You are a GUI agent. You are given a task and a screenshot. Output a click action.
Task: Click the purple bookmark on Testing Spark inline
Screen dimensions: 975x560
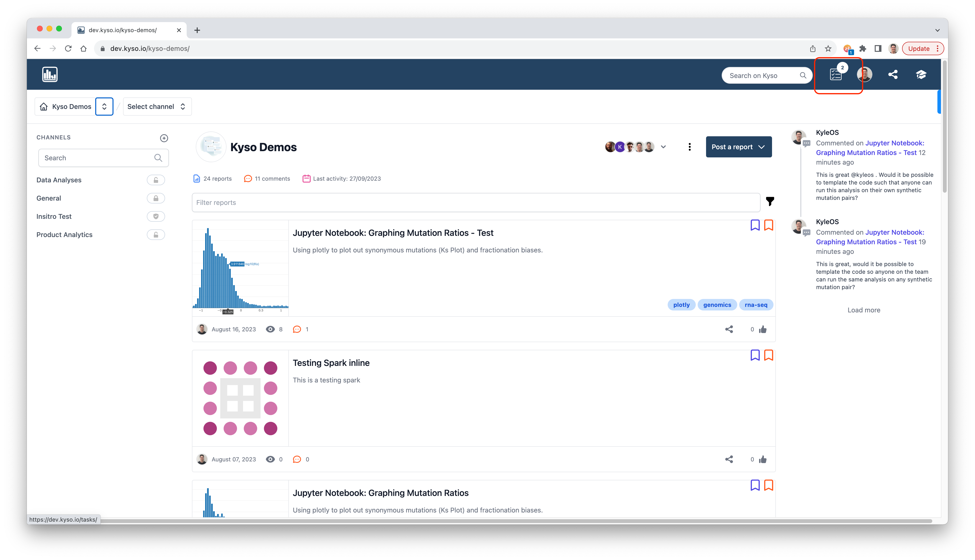[755, 355]
